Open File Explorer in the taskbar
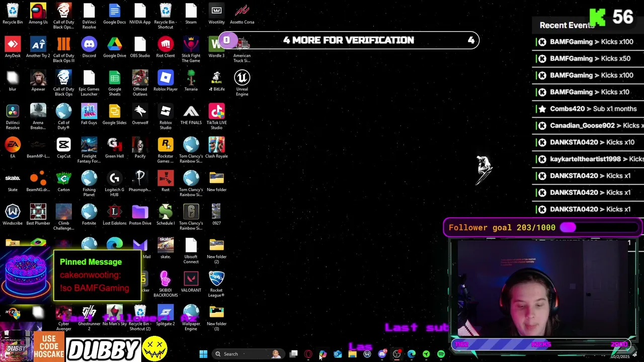 pos(352,354)
